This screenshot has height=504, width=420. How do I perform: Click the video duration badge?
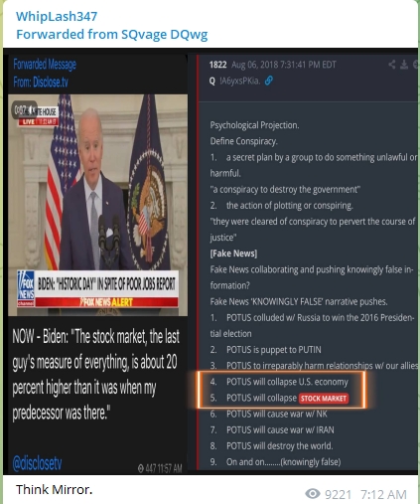pyautogui.click(x=25, y=109)
